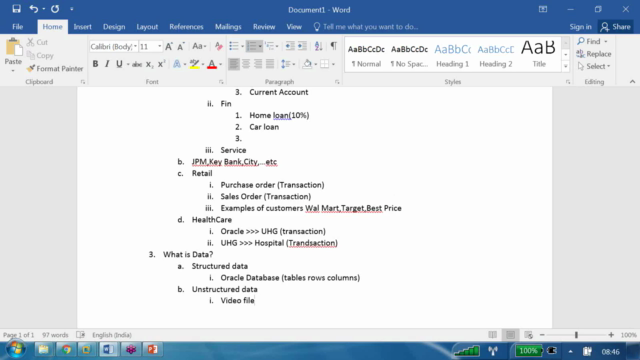This screenshot has height=360, width=640.
Task: Click the Tell me search box
Action: click(366, 27)
